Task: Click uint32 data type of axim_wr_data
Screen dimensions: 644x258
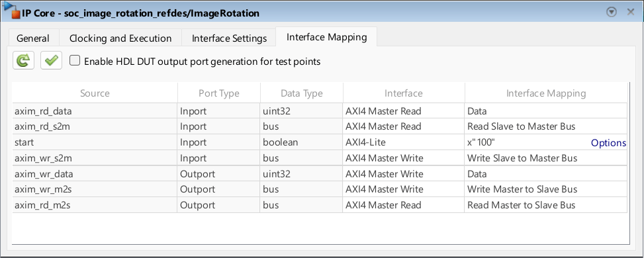Action: coord(301,174)
